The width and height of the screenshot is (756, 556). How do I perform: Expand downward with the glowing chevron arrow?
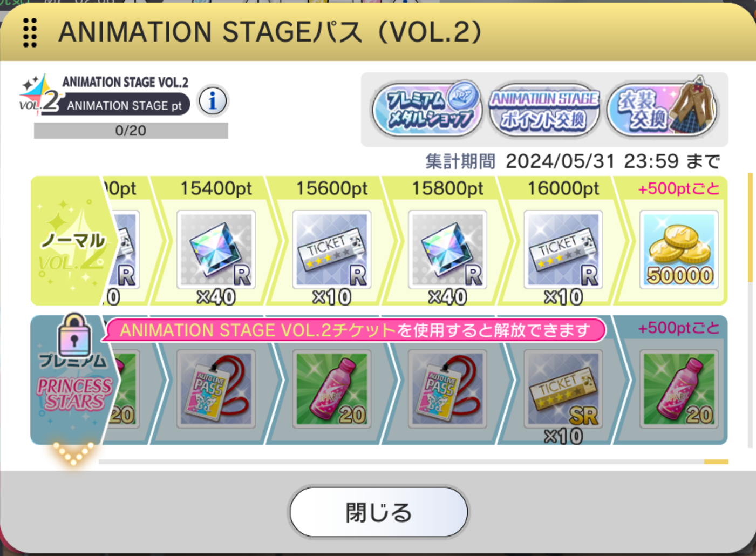click(73, 453)
